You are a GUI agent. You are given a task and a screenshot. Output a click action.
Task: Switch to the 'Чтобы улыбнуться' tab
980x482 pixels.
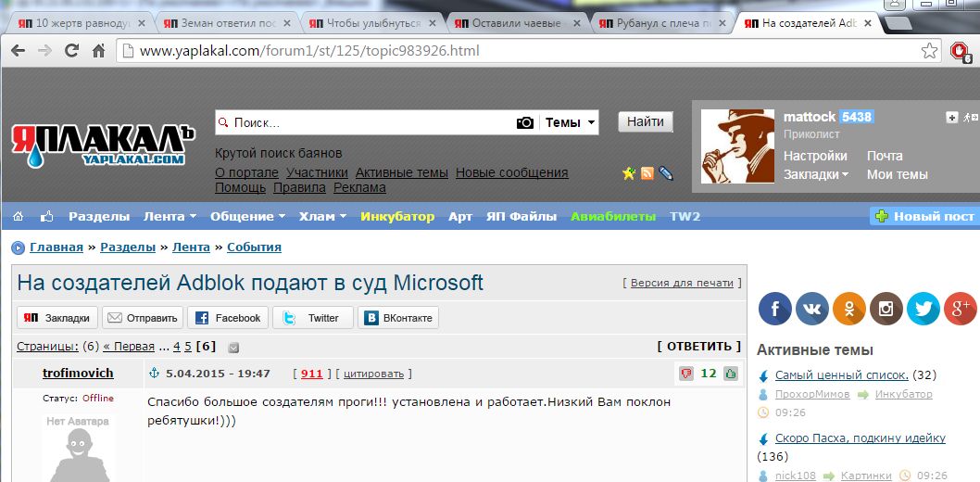click(371, 23)
